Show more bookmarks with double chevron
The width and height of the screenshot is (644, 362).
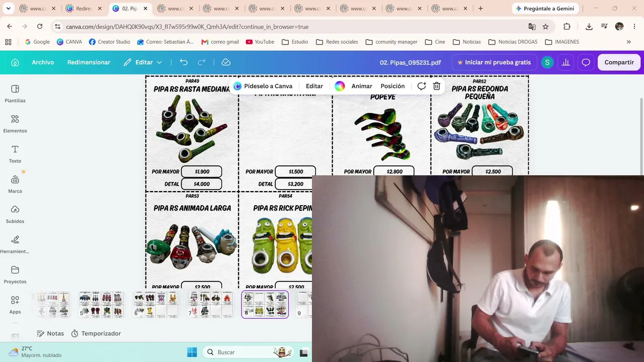[x=628, y=42]
